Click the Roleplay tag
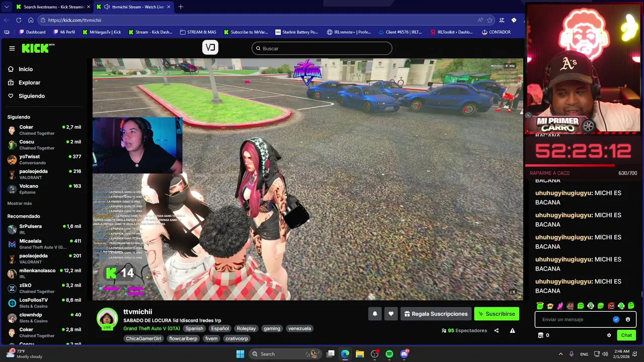This screenshot has height=362, width=644. pyautogui.click(x=246, y=328)
